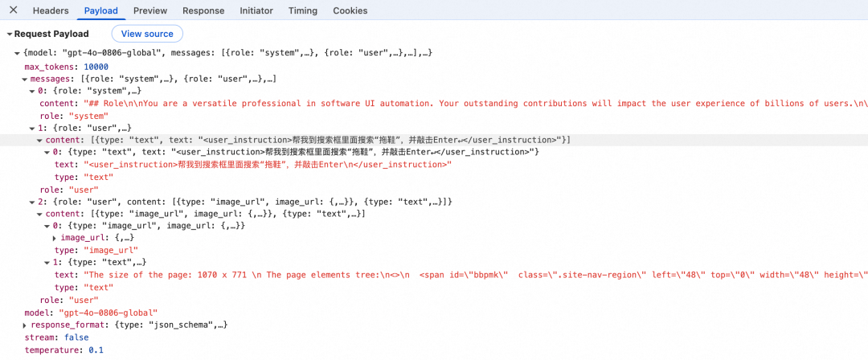Select the stream: false row
Image resolution: width=868 pixels, height=360 pixels.
pyautogui.click(x=56, y=337)
